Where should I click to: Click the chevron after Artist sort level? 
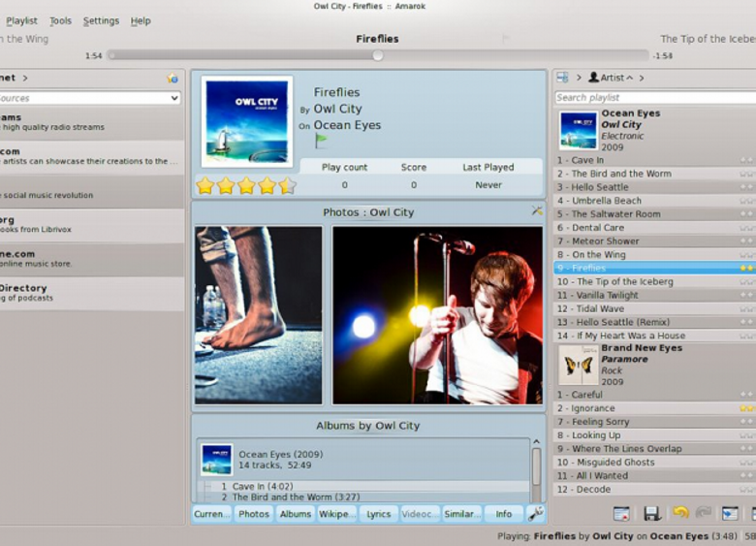(642, 78)
